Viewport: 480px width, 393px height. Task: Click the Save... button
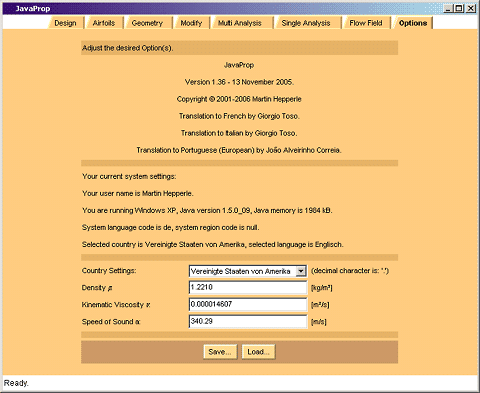[x=220, y=352]
